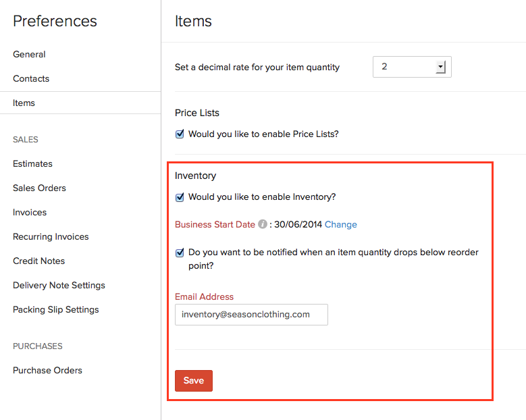526x420 pixels.
Task: Open Invoices preferences
Action: click(30, 212)
